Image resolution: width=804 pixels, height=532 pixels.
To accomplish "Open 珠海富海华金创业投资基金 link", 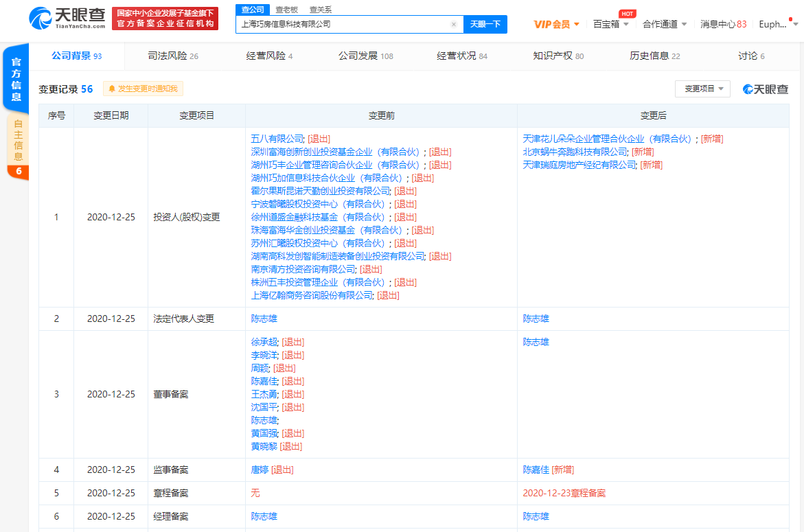I will click(328, 230).
